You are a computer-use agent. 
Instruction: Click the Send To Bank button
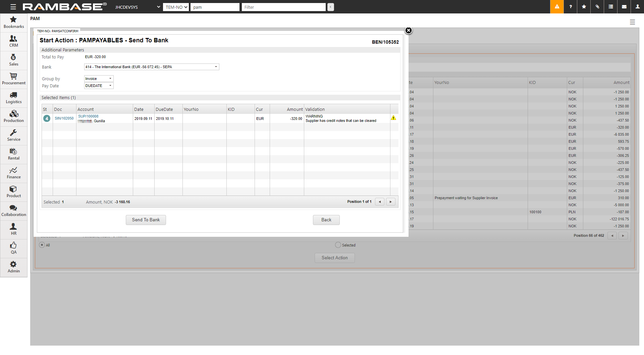pyautogui.click(x=146, y=220)
